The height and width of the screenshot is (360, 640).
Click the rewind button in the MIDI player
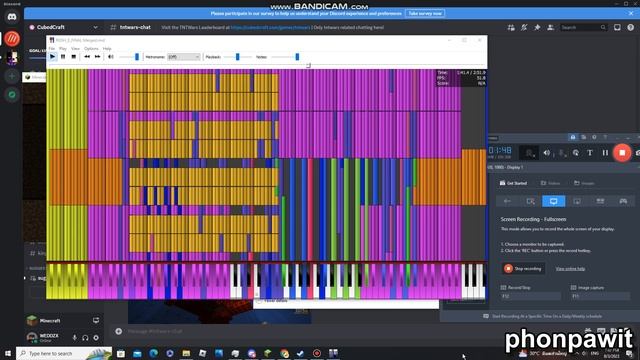tap(87, 57)
